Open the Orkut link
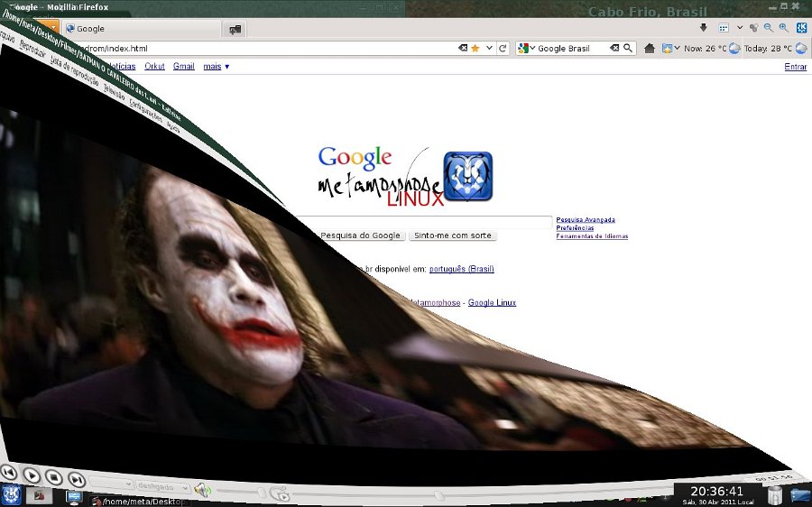 pos(154,66)
